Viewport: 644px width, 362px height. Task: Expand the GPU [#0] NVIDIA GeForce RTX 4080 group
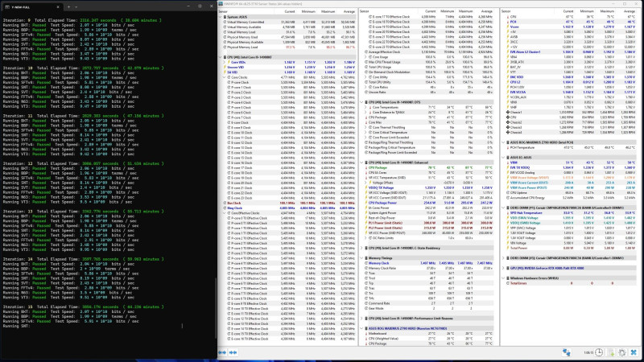pyautogui.click(x=504, y=268)
